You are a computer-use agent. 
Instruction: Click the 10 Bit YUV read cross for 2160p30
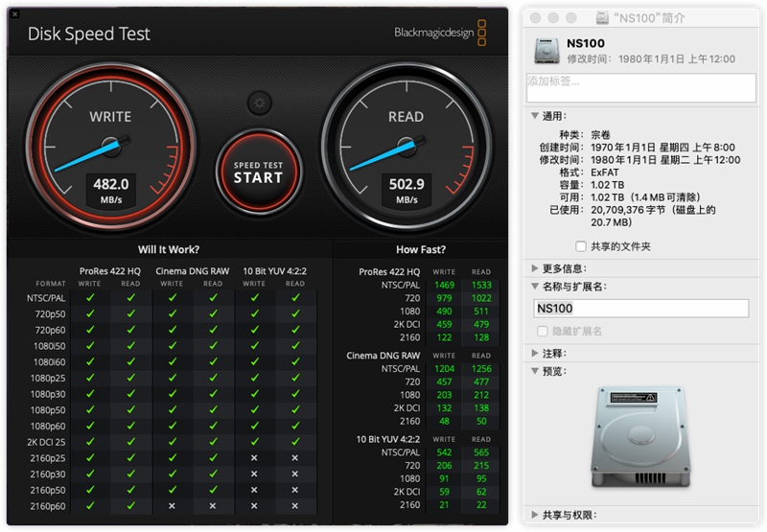[x=295, y=474]
